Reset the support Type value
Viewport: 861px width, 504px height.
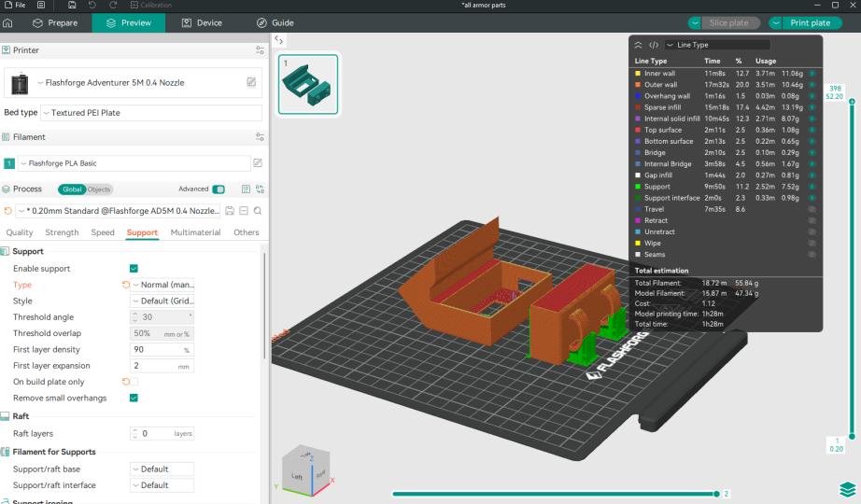pos(126,285)
